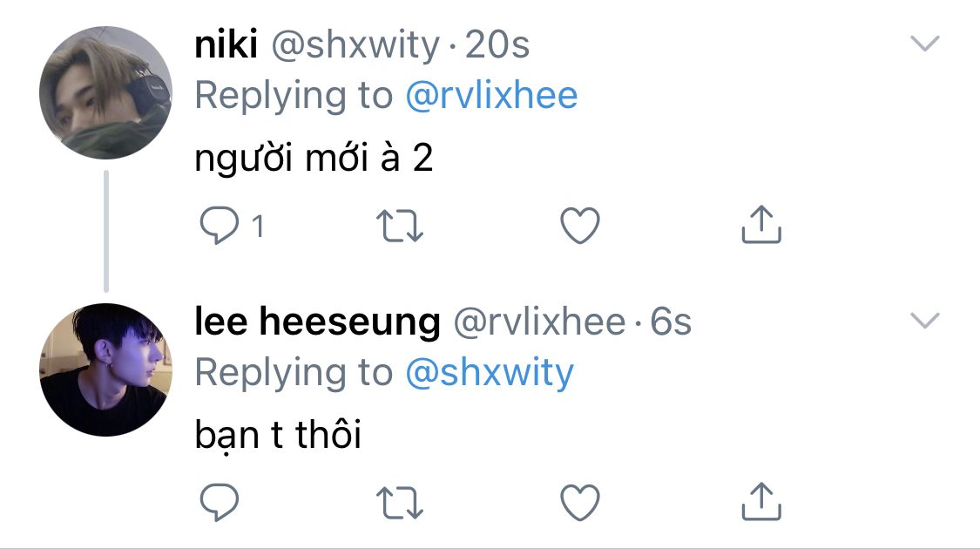Open lee heeseung's display name
This screenshot has height=549, width=980.
(x=317, y=322)
